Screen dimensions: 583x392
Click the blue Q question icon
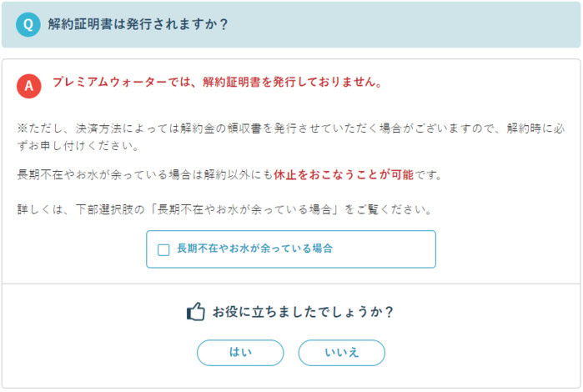tap(28, 24)
